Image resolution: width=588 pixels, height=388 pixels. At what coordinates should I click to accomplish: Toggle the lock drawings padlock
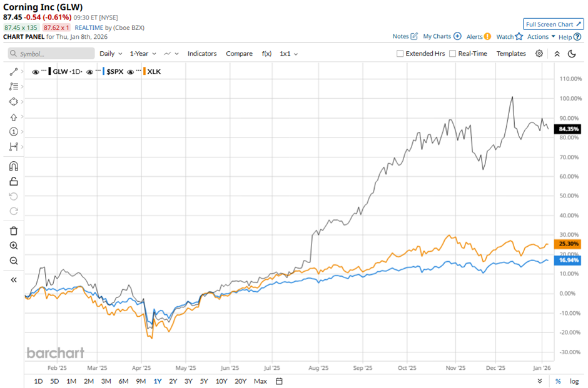pos(14,181)
